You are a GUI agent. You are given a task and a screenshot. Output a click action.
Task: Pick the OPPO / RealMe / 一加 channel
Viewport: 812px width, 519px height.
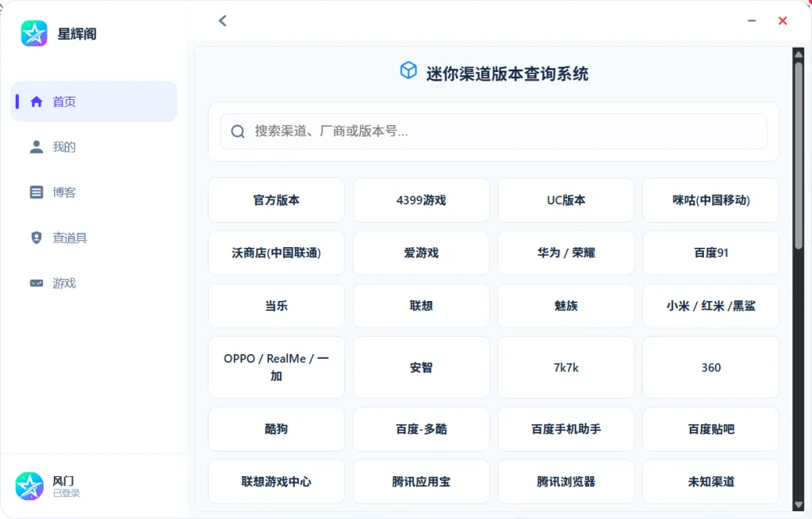[276, 368]
